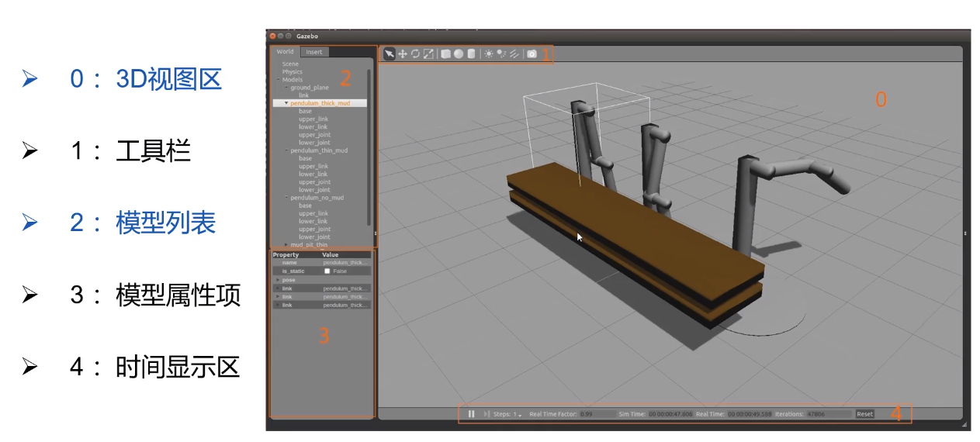Viewport: 980px width, 442px height.
Task: Add a point light (sun icon)
Action: coord(489,54)
